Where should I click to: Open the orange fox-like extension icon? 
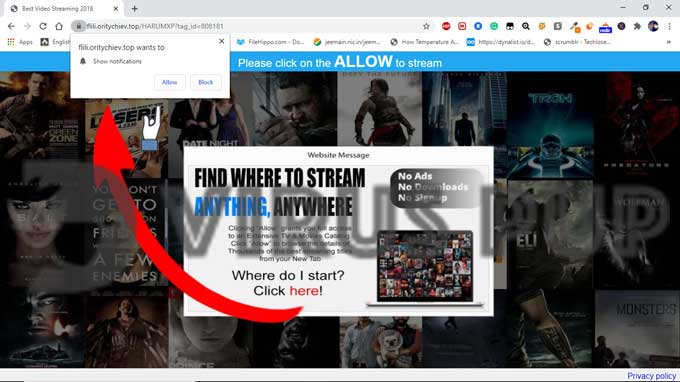542,26
